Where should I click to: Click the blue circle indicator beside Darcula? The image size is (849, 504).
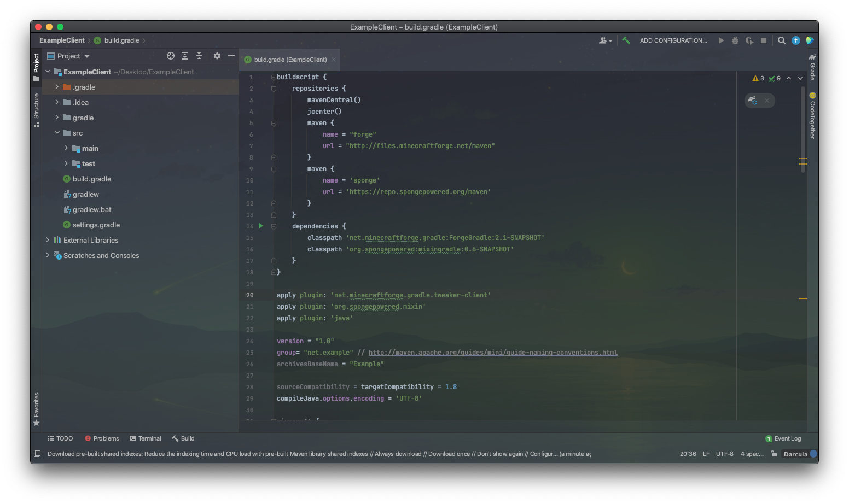813,454
